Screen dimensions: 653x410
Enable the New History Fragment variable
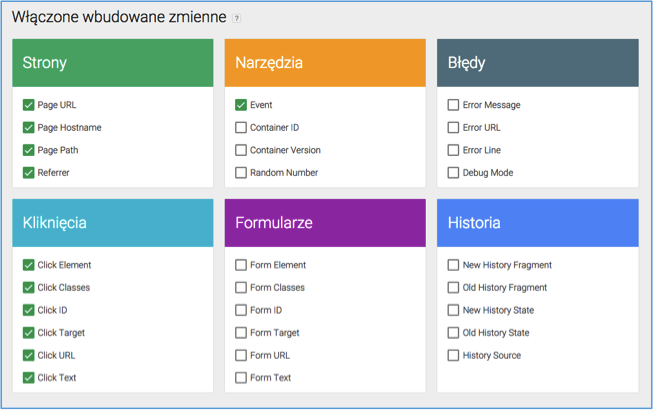(453, 265)
